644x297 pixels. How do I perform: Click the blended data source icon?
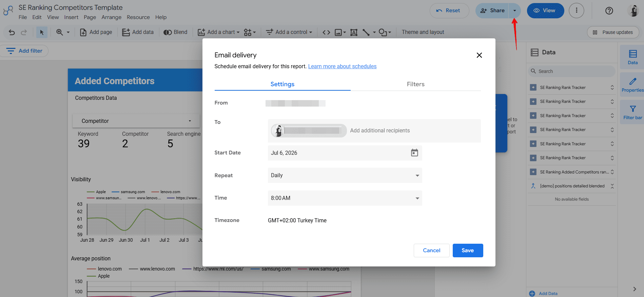pos(533,186)
